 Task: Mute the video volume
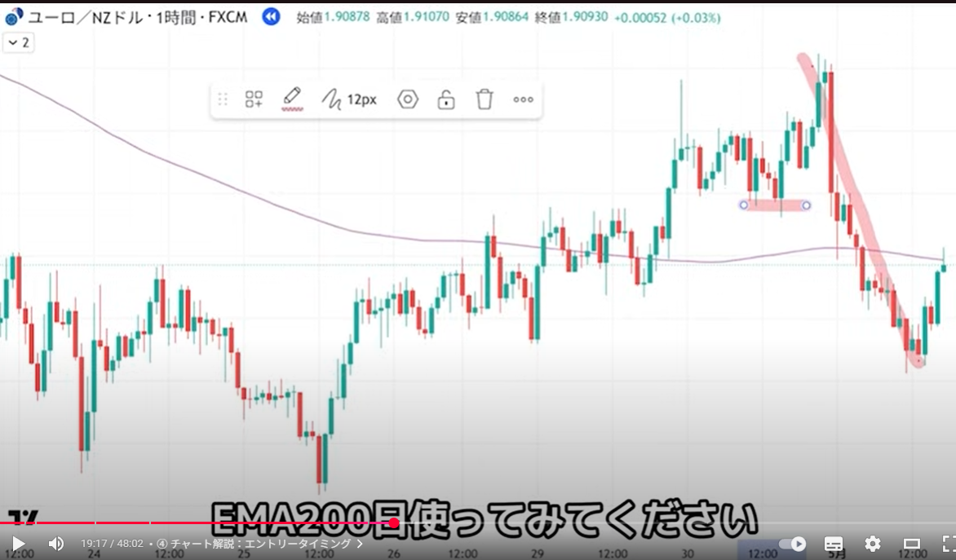click(55, 544)
